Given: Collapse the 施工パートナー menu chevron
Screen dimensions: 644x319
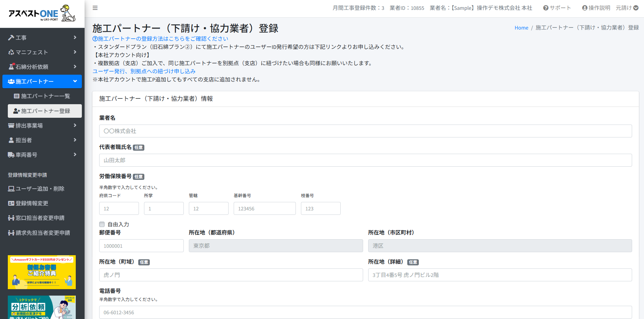Looking at the screenshot, I should (75, 81).
